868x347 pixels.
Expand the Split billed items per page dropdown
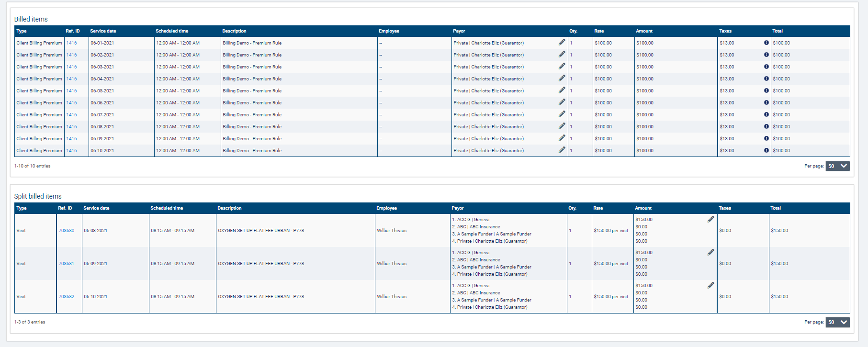click(x=837, y=322)
